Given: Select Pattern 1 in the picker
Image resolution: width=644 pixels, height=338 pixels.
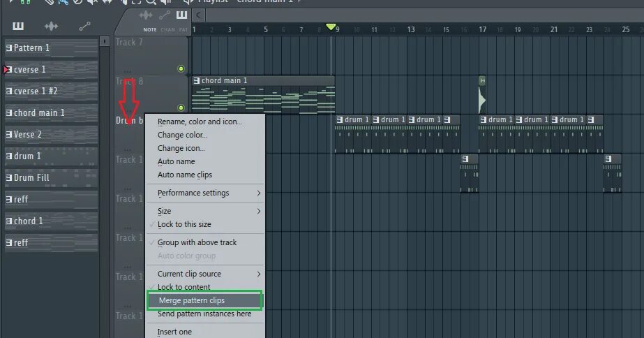Looking at the screenshot, I should tap(51, 47).
